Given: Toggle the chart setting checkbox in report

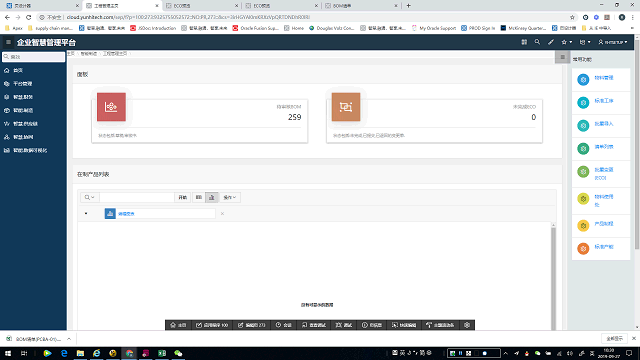Looking at the screenshot, I should [86, 213].
